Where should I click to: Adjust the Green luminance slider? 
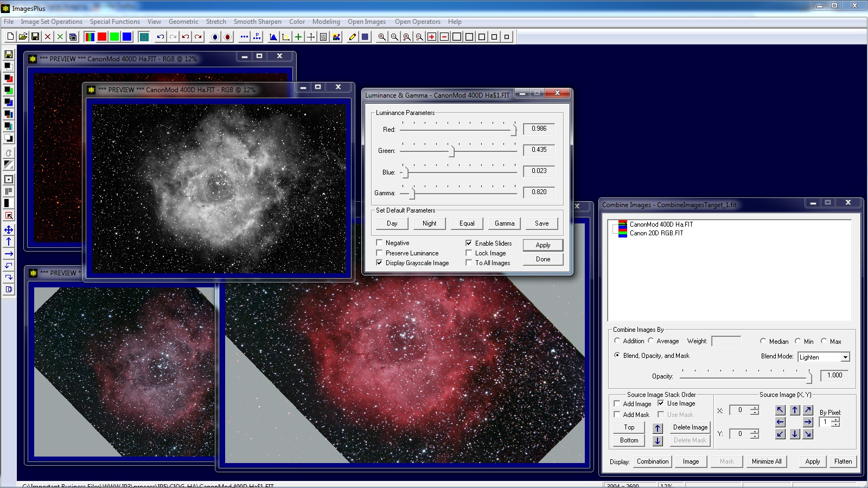[451, 151]
